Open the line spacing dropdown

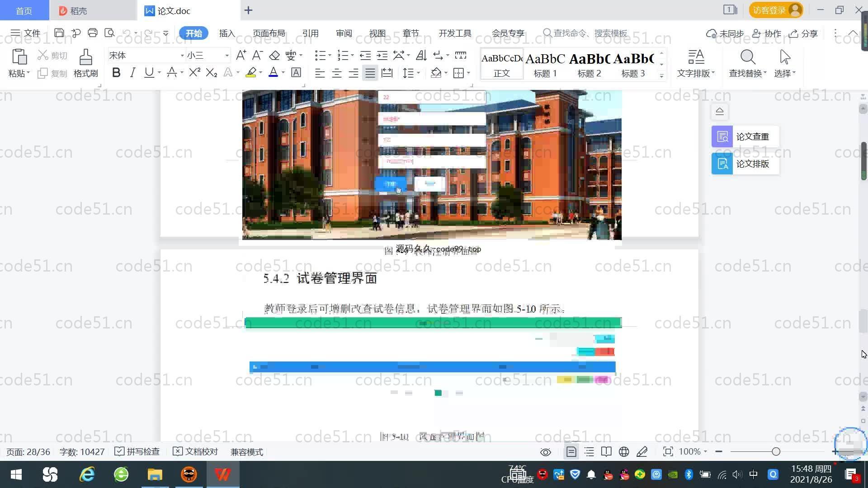(411, 73)
